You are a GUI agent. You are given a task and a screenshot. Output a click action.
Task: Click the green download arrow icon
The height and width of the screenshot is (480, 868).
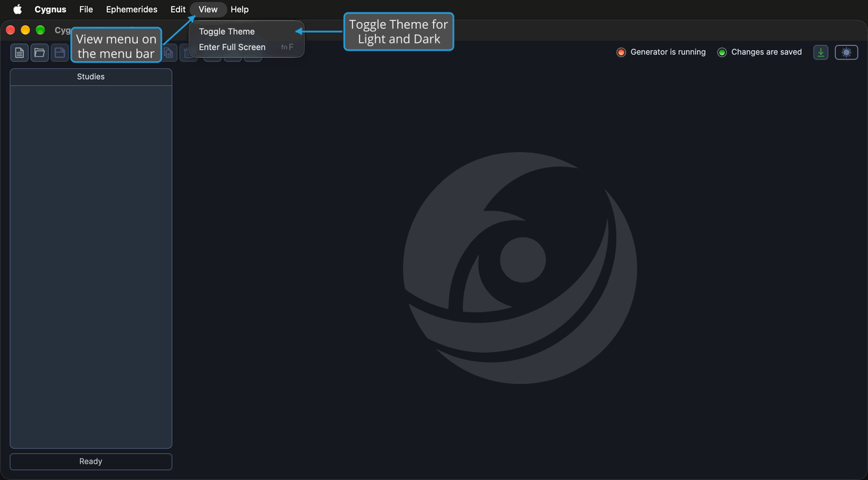(x=821, y=53)
